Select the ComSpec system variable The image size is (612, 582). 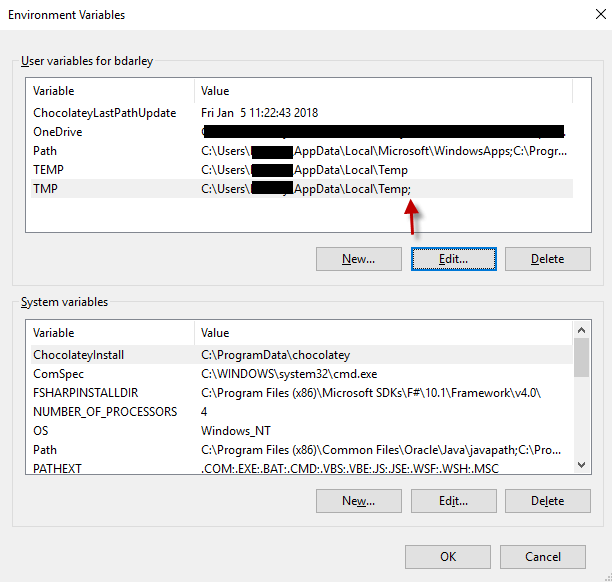[58, 374]
